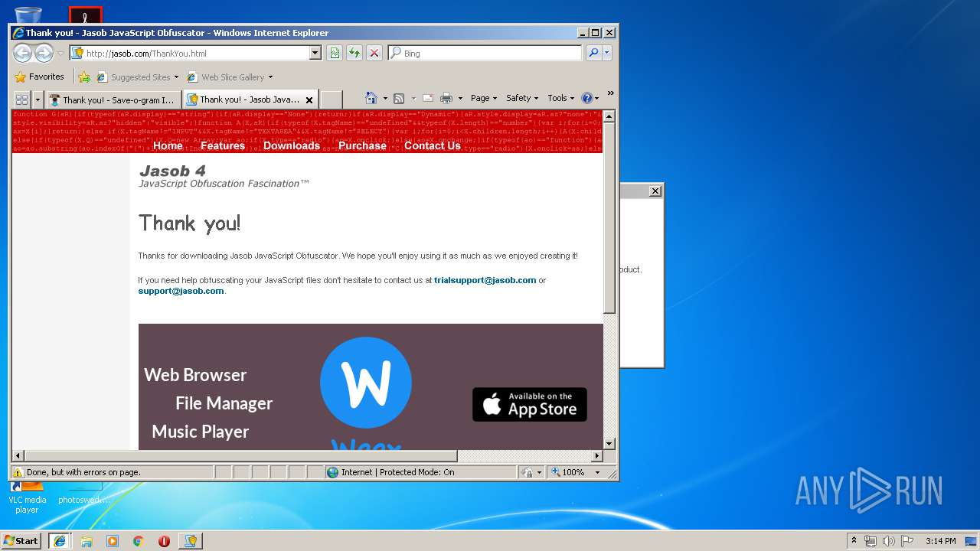Go forward with the browser Forward arrow
The width and height of the screenshot is (980, 551).
click(x=44, y=53)
